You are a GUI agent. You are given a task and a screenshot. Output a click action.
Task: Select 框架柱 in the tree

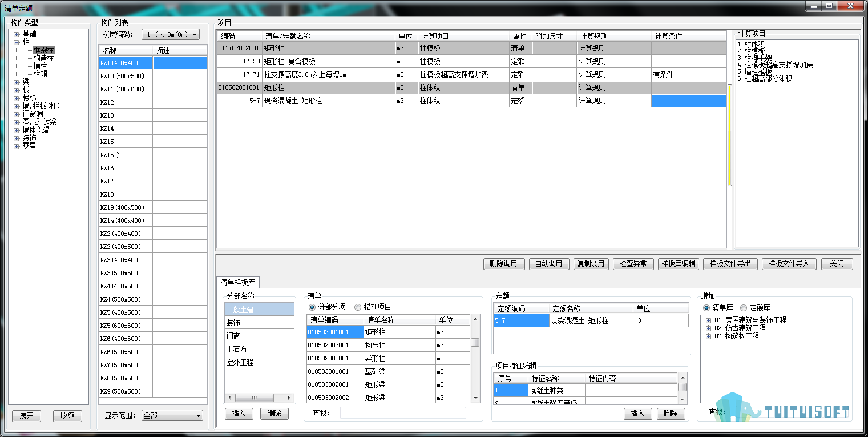pos(44,50)
